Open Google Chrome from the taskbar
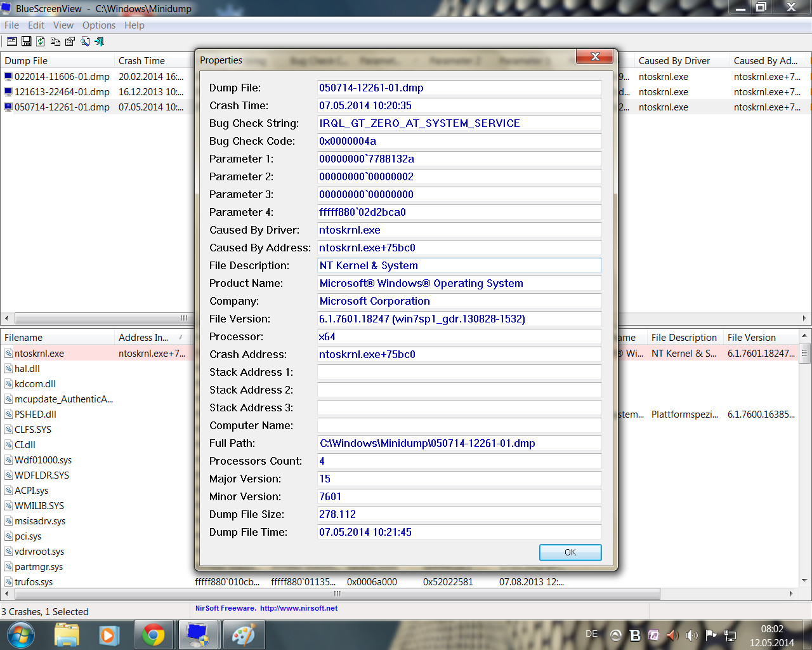 154,635
